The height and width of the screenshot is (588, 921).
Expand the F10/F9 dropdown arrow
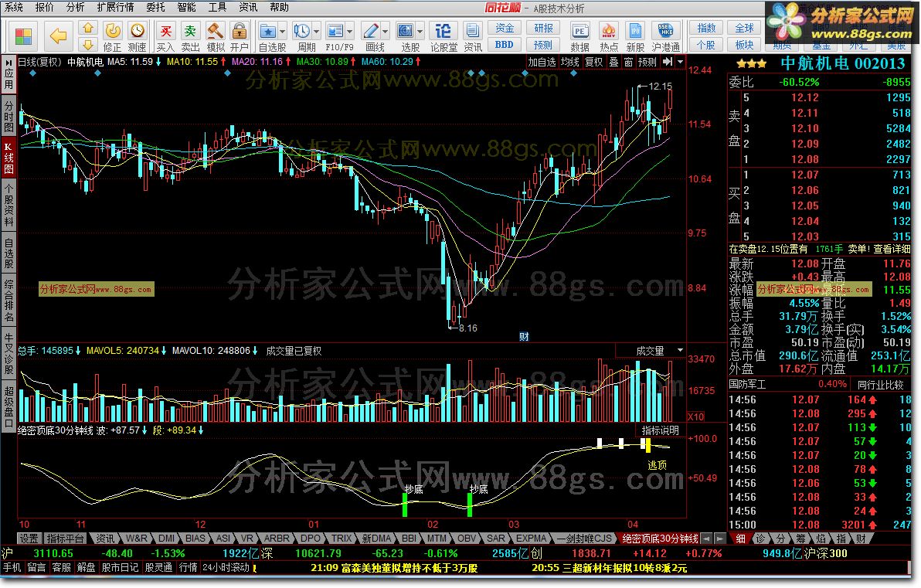[349, 32]
